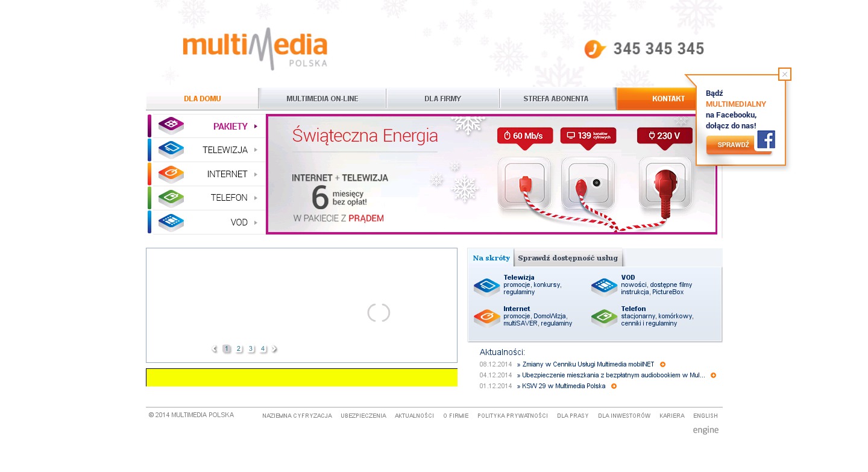Screen dimensions: 868x472
Task: Expand the VOD menu arrow
Action: [256, 222]
